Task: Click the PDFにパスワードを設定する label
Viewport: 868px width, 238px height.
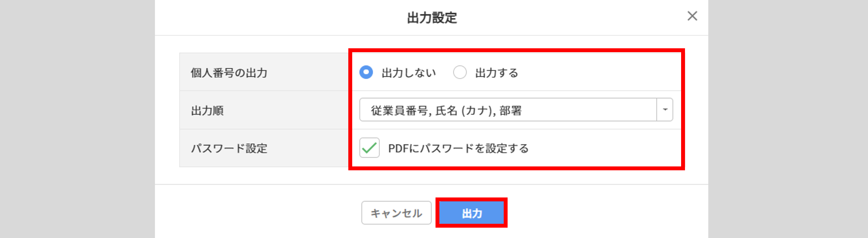Action: point(458,148)
